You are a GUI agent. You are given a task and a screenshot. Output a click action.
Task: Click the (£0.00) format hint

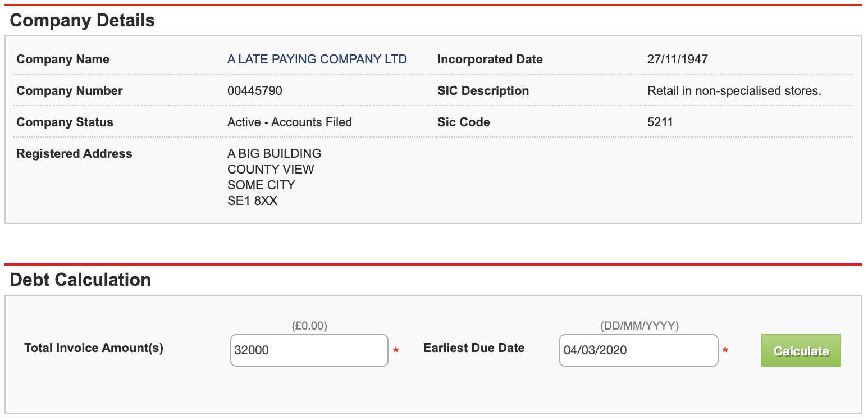click(x=309, y=326)
